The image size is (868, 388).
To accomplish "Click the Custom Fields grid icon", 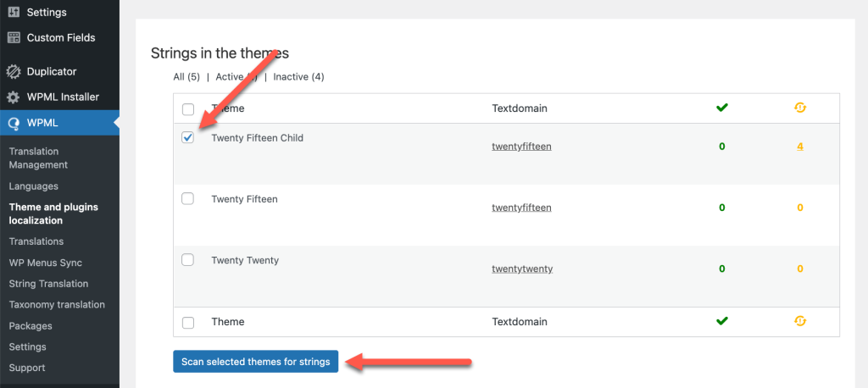I will [14, 37].
